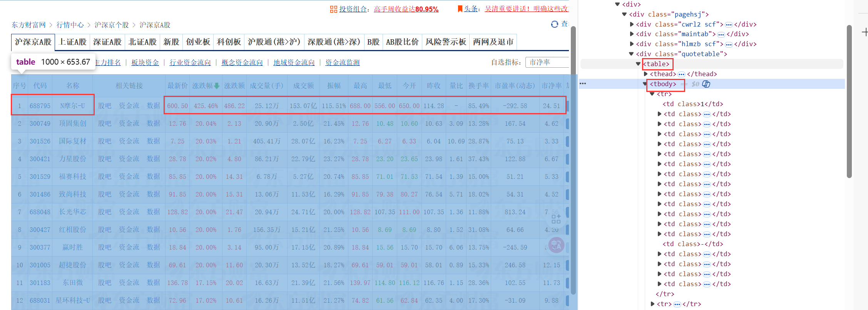The width and height of the screenshot is (868, 310).
Task: Sort by 成交量(手) column header
Action: tap(266, 86)
